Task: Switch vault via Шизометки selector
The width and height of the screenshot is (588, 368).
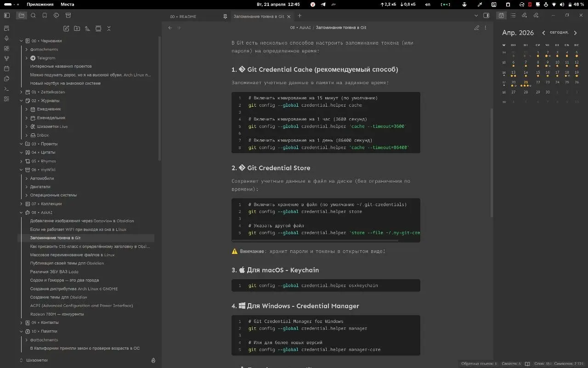Action: 37,360
